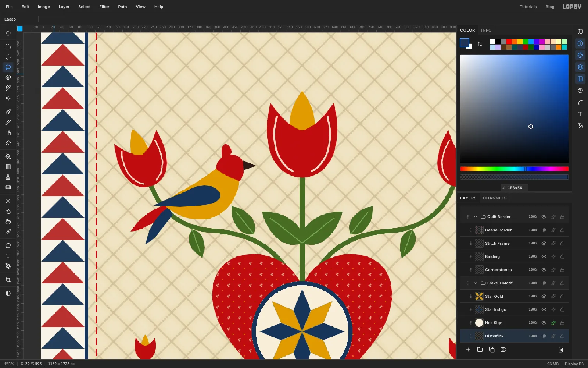The height and width of the screenshot is (368, 588).
Task: Toggle visibility of Star Gold layer
Action: click(544, 296)
